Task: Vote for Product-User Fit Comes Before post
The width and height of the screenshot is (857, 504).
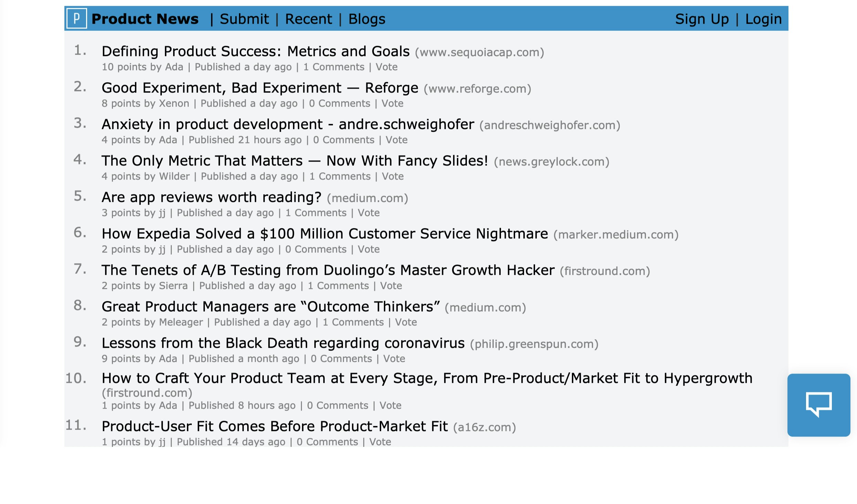Action: 380,442
